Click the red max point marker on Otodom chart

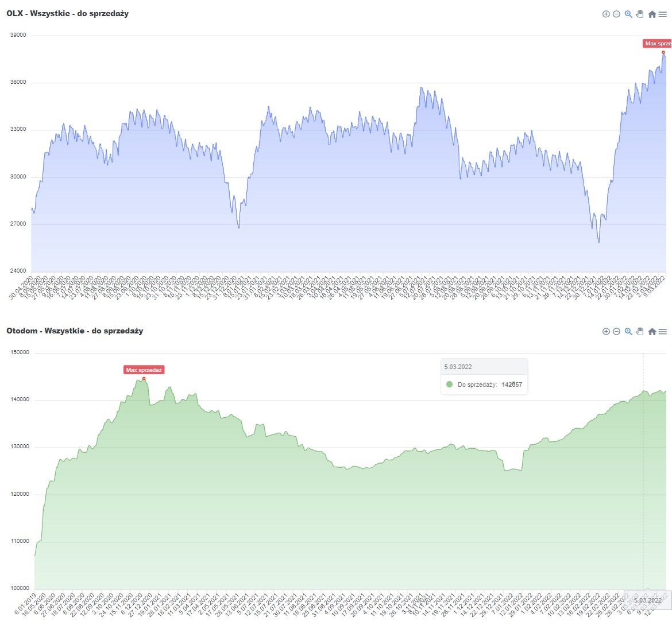click(144, 379)
